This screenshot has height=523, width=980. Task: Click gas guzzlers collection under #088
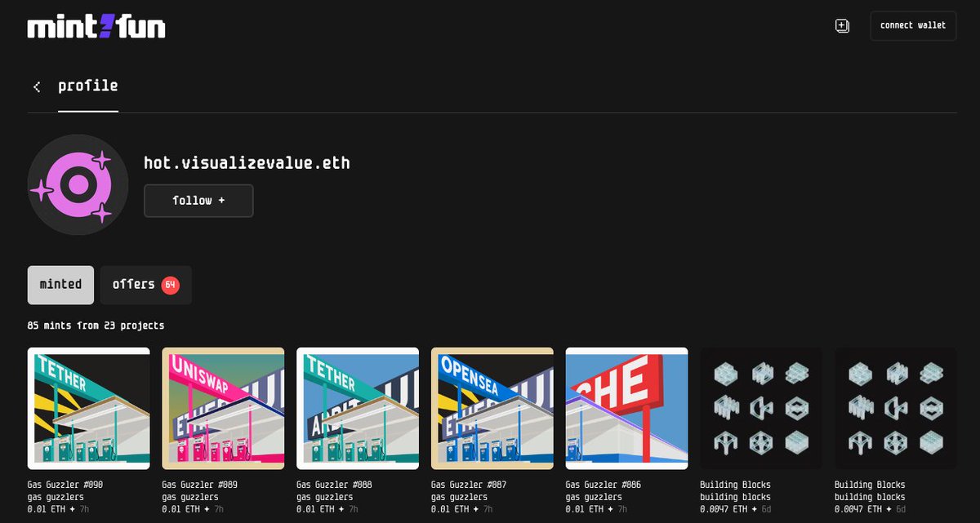point(324,497)
